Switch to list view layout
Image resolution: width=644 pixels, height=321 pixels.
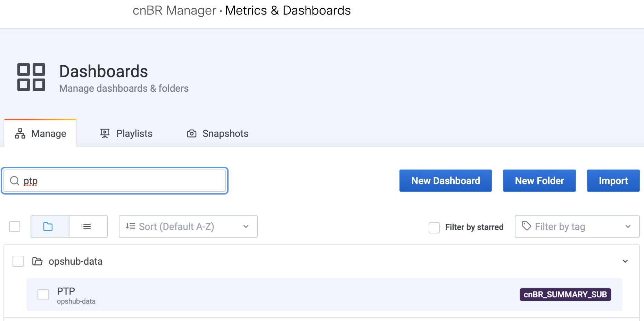(88, 227)
